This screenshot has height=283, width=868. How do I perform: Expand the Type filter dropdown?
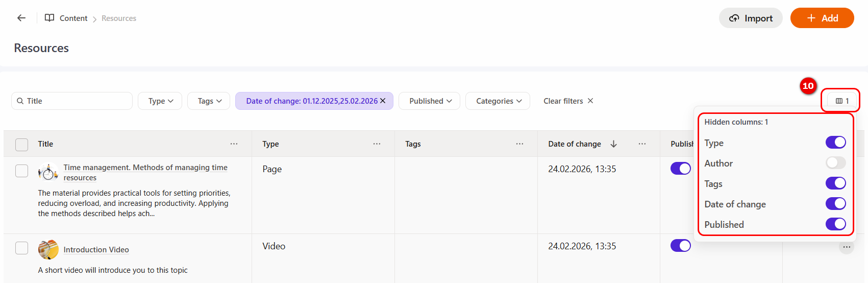pos(161,101)
